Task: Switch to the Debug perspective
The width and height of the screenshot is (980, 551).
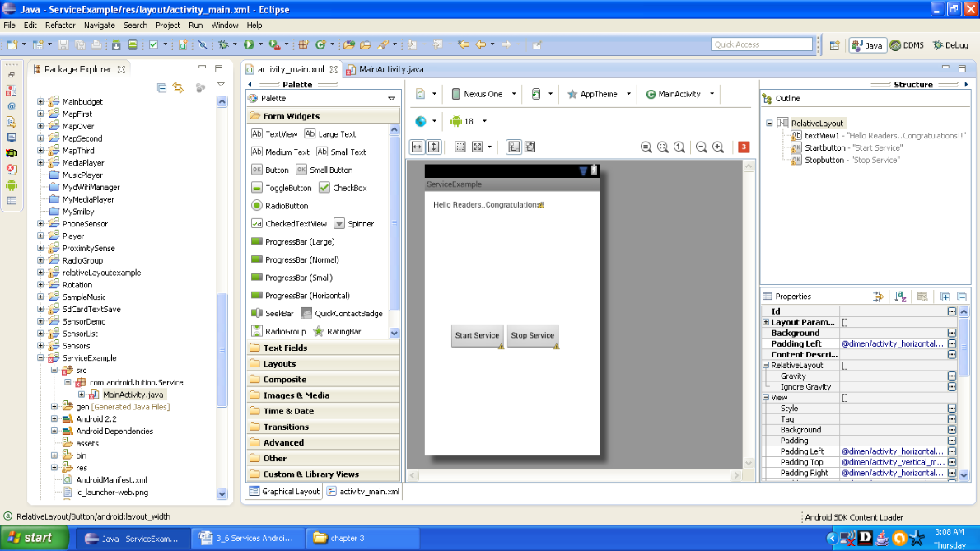Action: coord(951,45)
